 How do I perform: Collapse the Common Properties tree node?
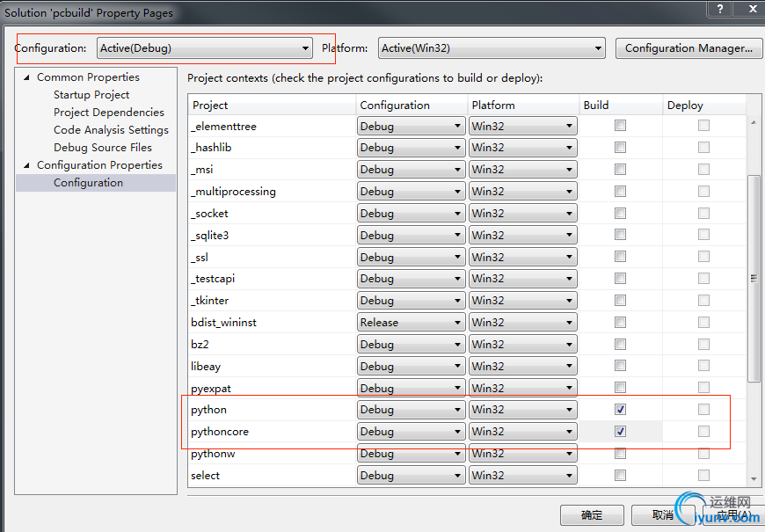[x=26, y=77]
